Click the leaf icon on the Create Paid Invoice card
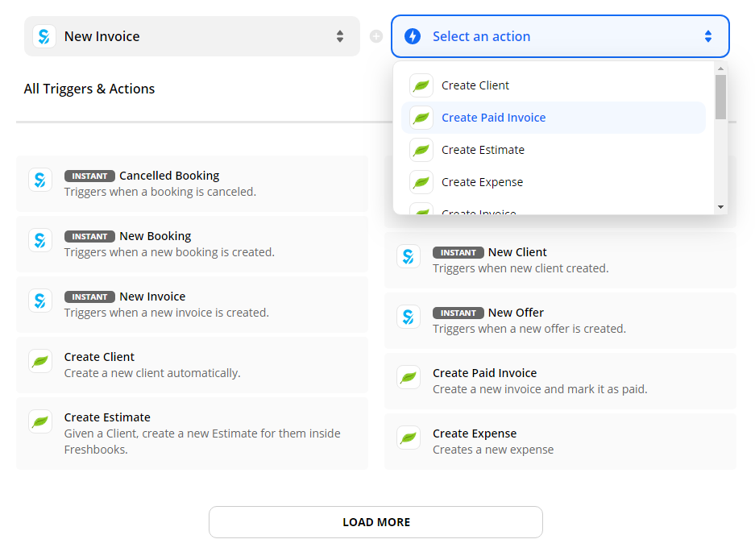The width and height of the screenshot is (755, 560). pyautogui.click(x=409, y=377)
